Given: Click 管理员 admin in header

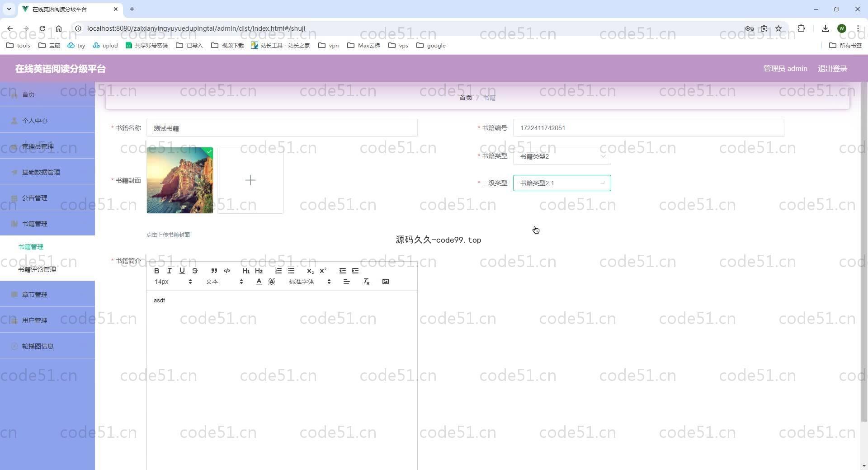Looking at the screenshot, I should click(x=785, y=69).
